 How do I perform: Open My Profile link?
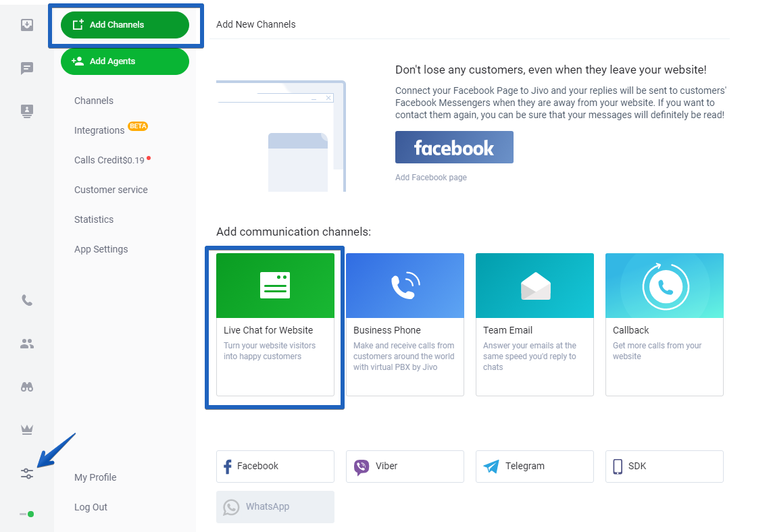tap(95, 477)
